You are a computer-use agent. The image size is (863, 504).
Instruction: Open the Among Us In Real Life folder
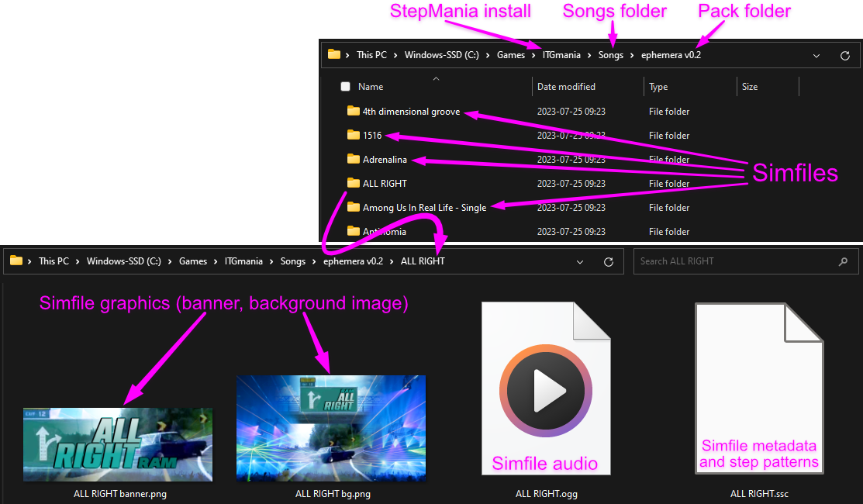424,207
